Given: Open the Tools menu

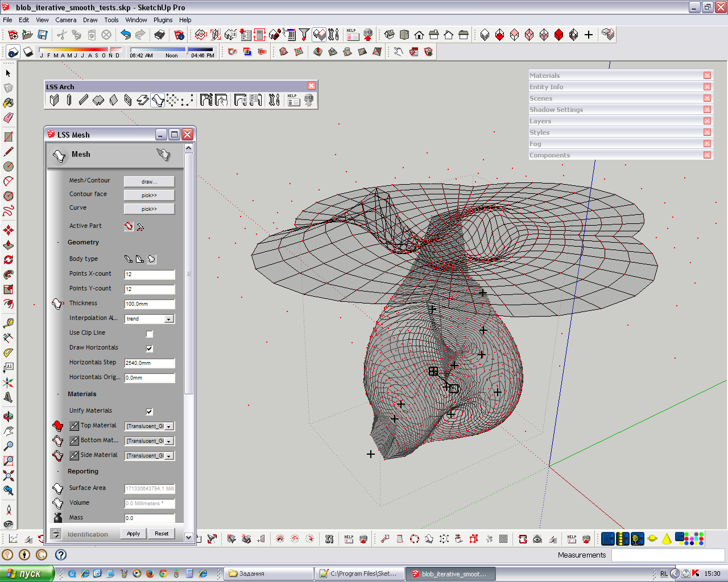Looking at the screenshot, I should (x=111, y=20).
